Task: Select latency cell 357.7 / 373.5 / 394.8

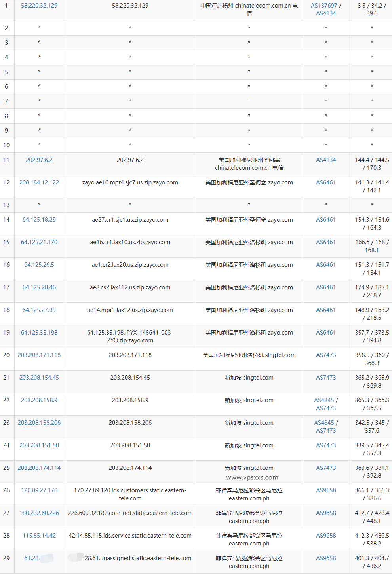Action: [372, 336]
